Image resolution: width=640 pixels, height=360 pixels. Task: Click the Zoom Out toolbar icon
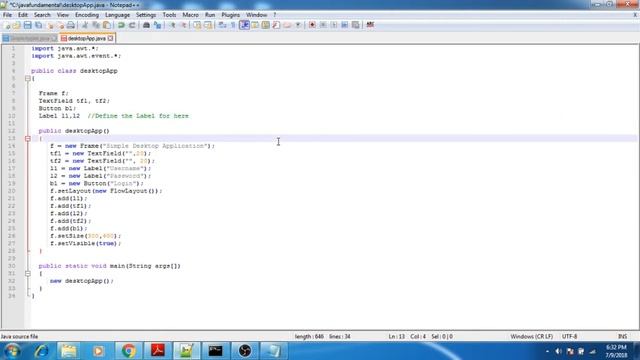coord(184,25)
